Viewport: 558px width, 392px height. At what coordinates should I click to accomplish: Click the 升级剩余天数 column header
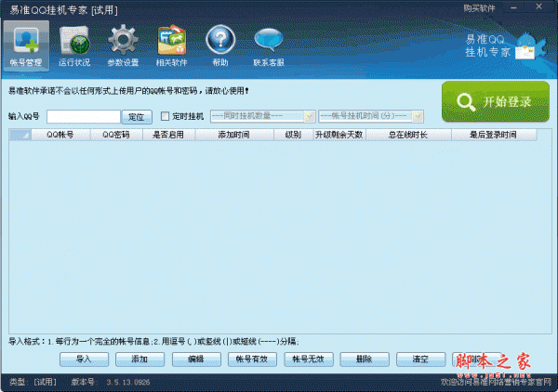click(339, 135)
